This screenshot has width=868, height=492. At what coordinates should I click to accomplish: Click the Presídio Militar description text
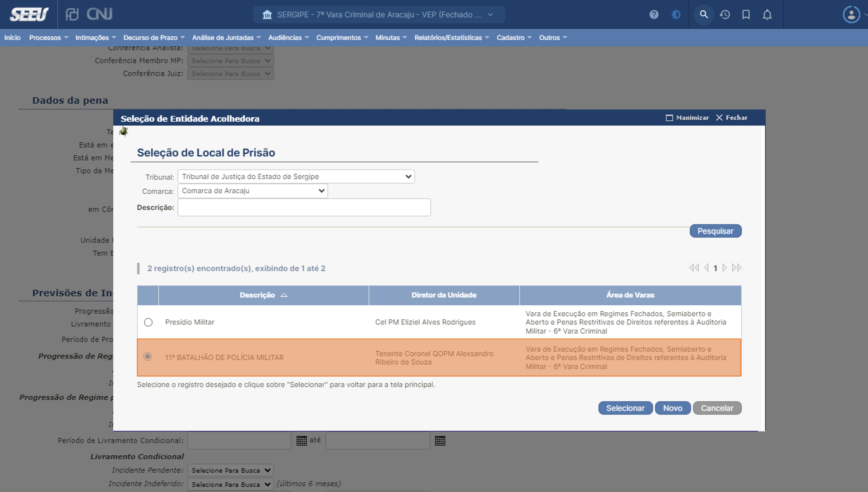click(x=190, y=322)
